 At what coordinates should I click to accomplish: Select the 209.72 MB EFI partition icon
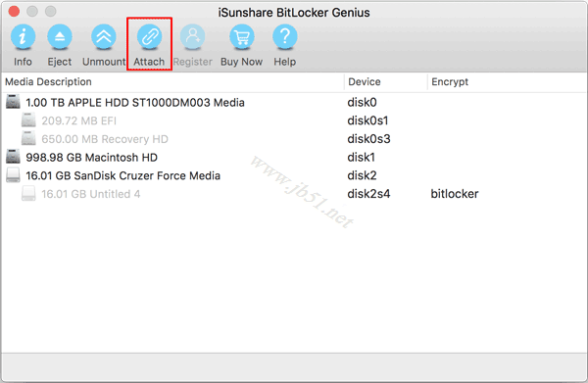pos(28,120)
